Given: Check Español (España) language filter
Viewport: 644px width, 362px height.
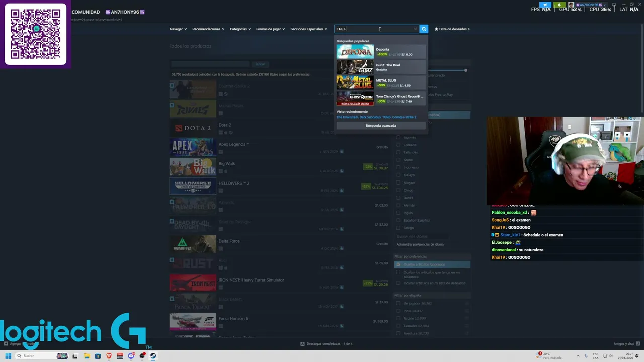Looking at the screenshot, I should [x=398, y=220].
